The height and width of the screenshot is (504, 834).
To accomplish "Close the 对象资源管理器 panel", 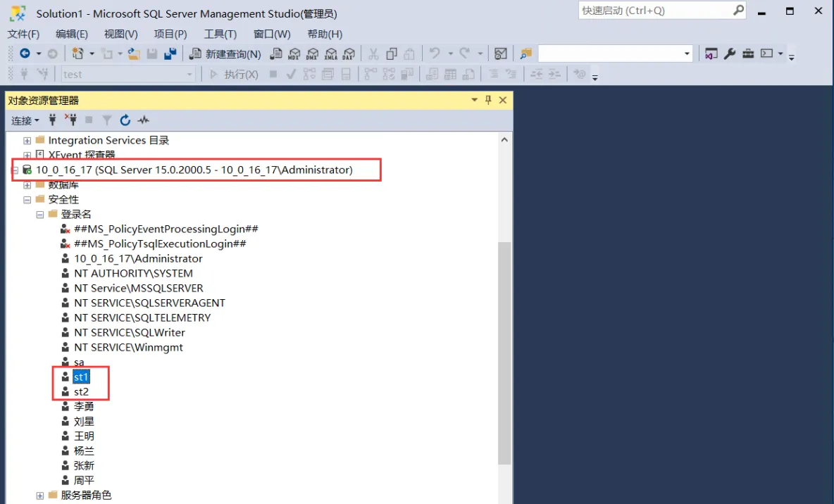I will (503, 100).
